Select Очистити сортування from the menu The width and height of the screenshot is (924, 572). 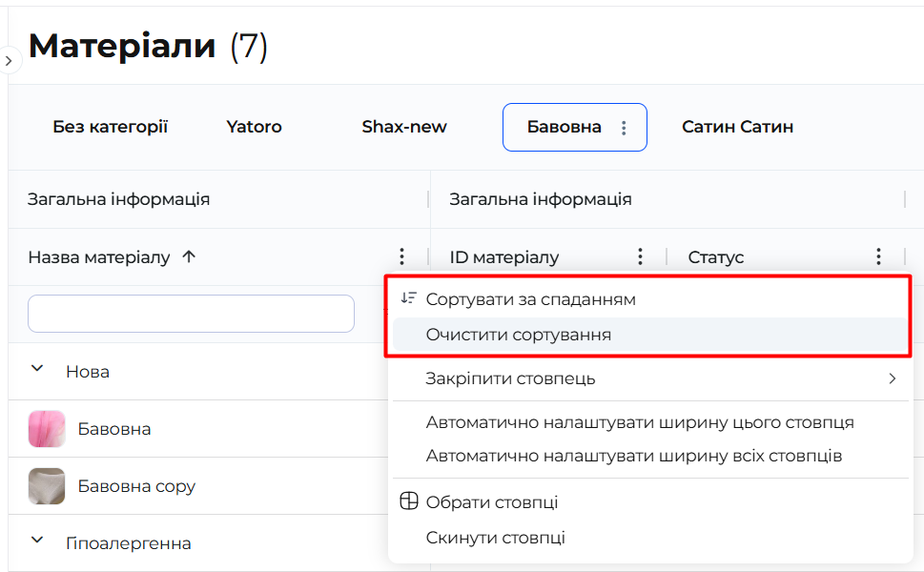point(519,336)
